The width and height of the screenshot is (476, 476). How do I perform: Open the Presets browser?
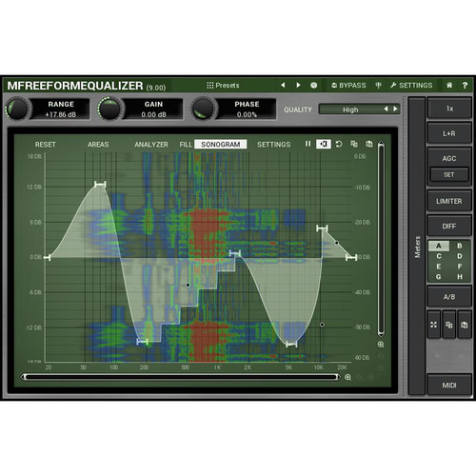pyautogui.click(x=223, y=86)
